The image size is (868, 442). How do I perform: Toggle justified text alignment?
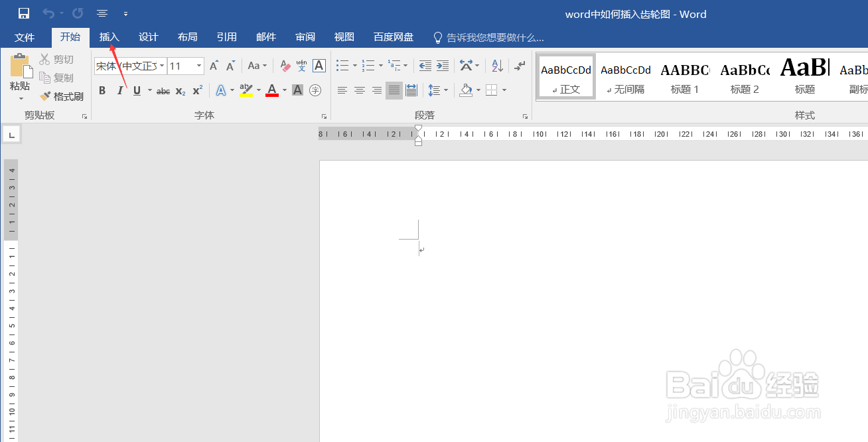pyautogui.click(x=394, y=90)
